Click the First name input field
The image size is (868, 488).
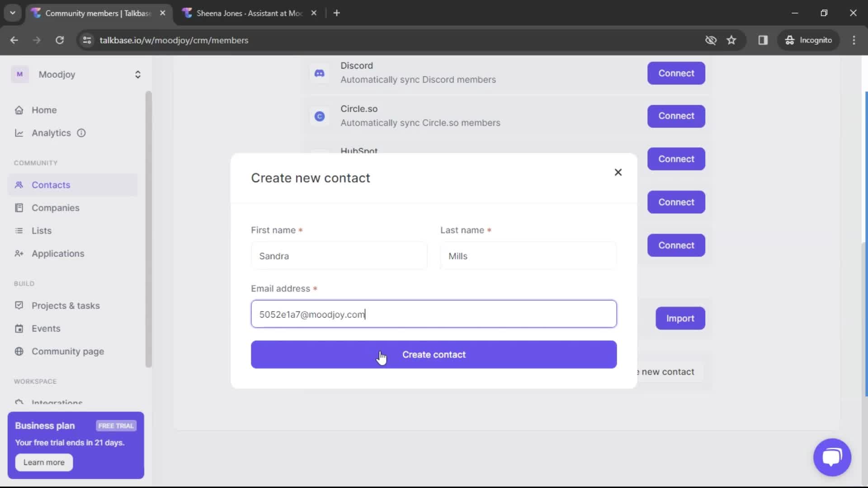tap(339, 256)
